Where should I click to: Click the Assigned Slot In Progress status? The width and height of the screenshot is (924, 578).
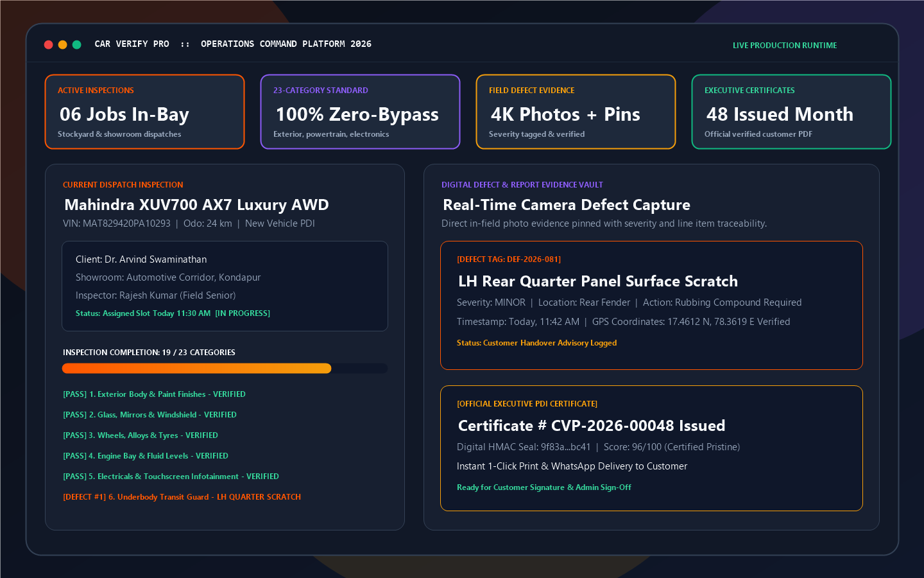pyautogui.click(x=173, y=313)
